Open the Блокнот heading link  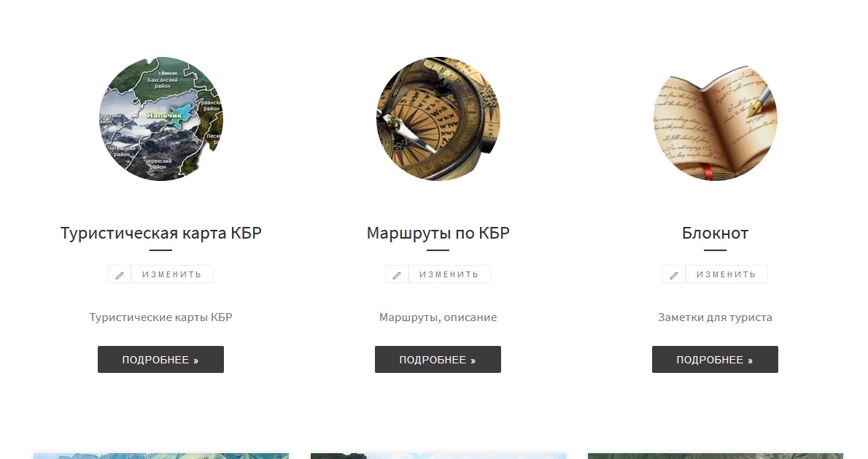point(715,233)
